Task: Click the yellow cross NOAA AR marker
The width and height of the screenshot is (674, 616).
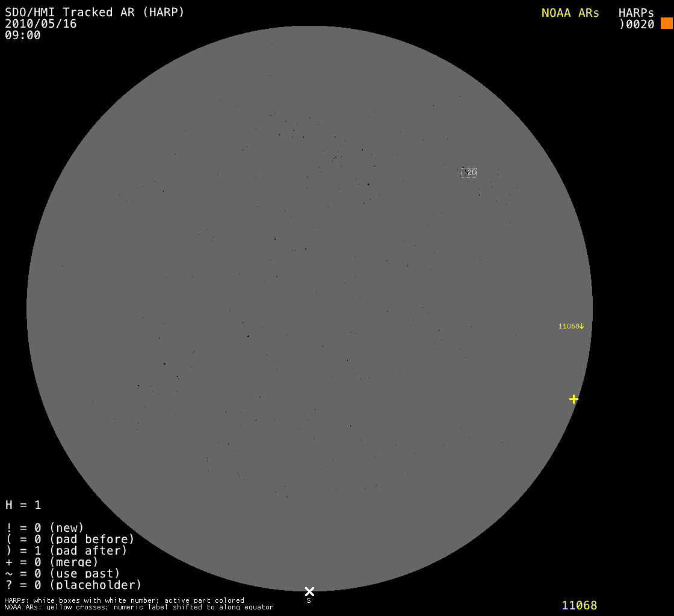Action: [x=574, y=399]
